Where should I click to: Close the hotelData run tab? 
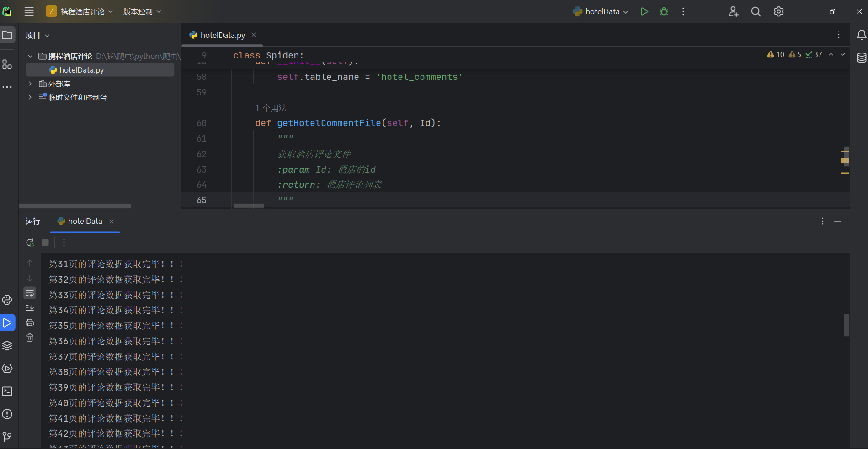click(x=112, y=222)
